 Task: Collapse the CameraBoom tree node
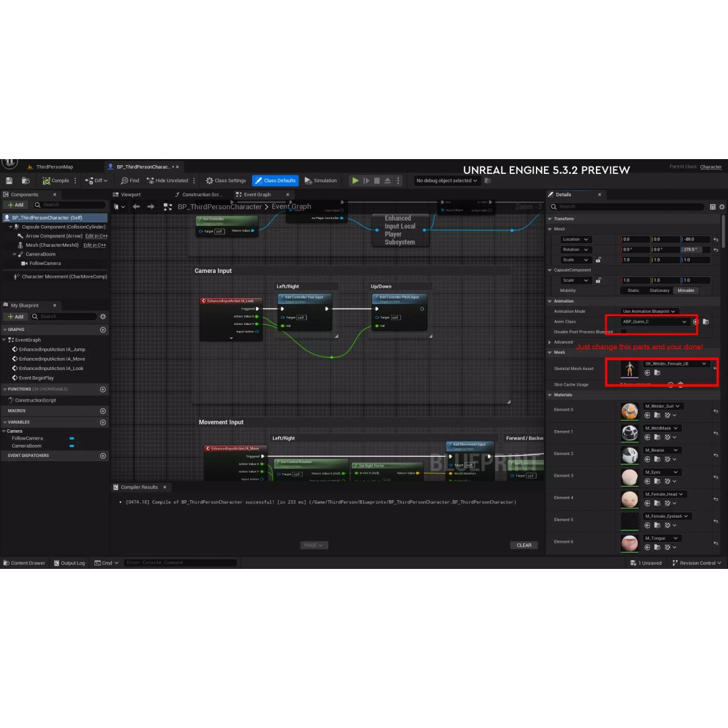14,254
